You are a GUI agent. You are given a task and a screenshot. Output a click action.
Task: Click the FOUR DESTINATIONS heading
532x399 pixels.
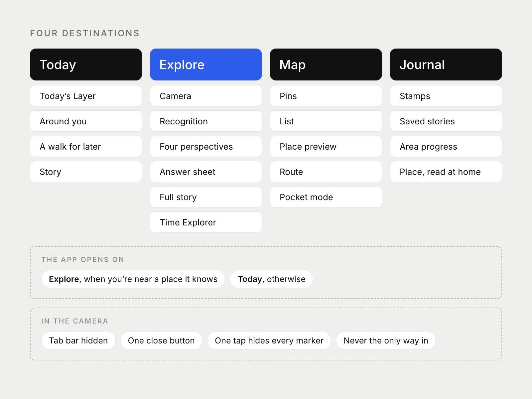85,33
